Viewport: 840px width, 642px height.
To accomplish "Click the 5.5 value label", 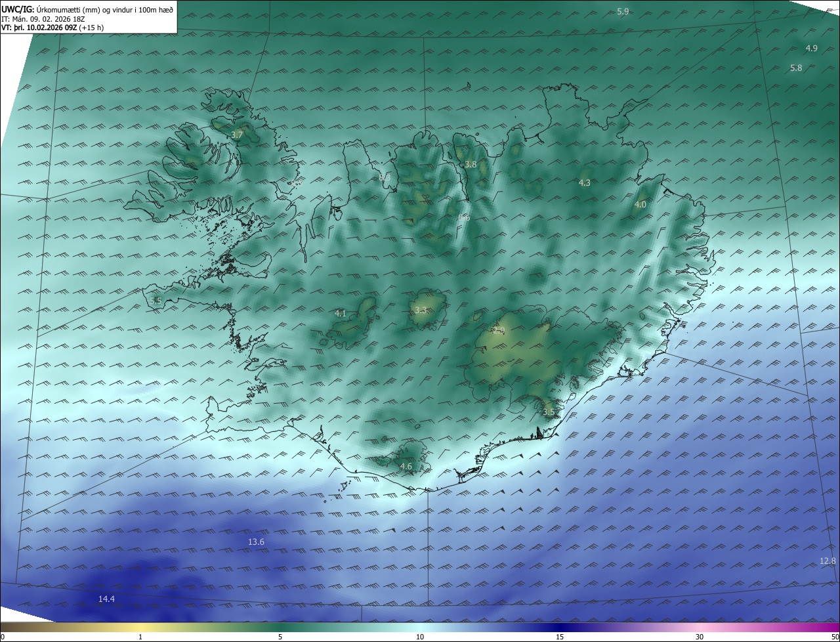I will (x=156, y=301).
